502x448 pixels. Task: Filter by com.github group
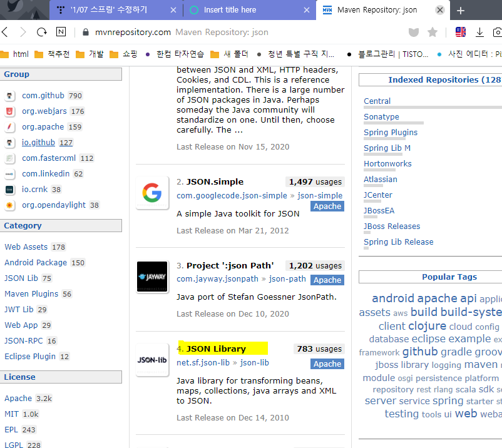tap(43, 96)
